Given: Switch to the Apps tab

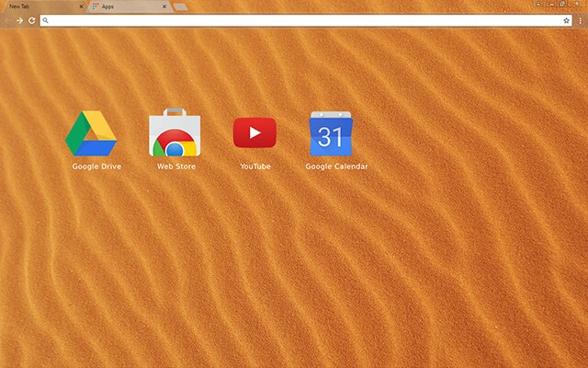Looking at the screenshot, I should [130, 6].
